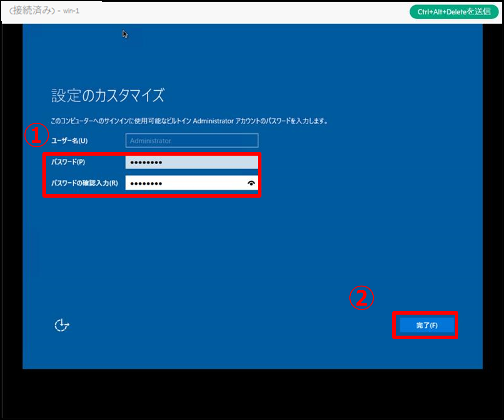Click the password reveal eye icon
This screenshot has width=504, height=420.
[251, 183]
